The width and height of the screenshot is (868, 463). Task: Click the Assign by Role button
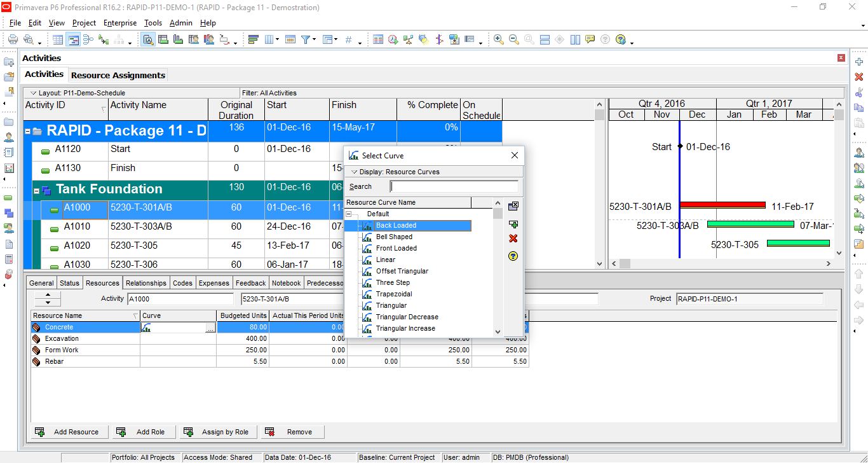point(218,432)
